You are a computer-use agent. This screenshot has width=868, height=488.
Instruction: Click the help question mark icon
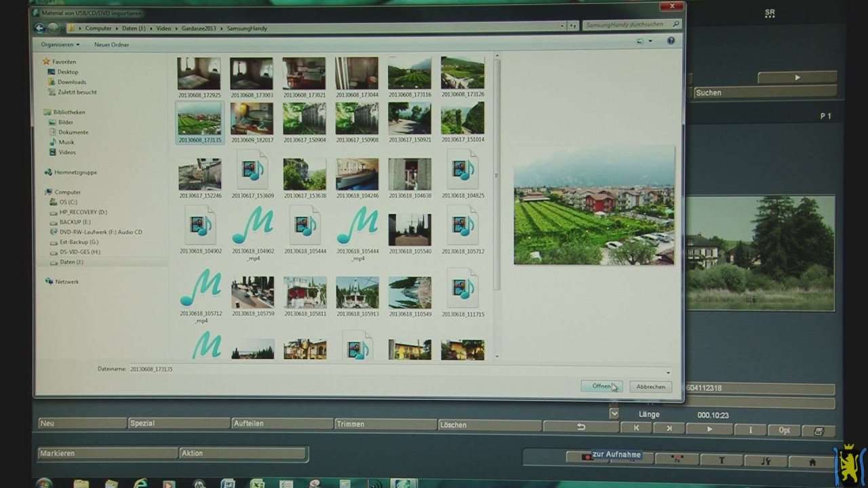[x=671, y=41]
